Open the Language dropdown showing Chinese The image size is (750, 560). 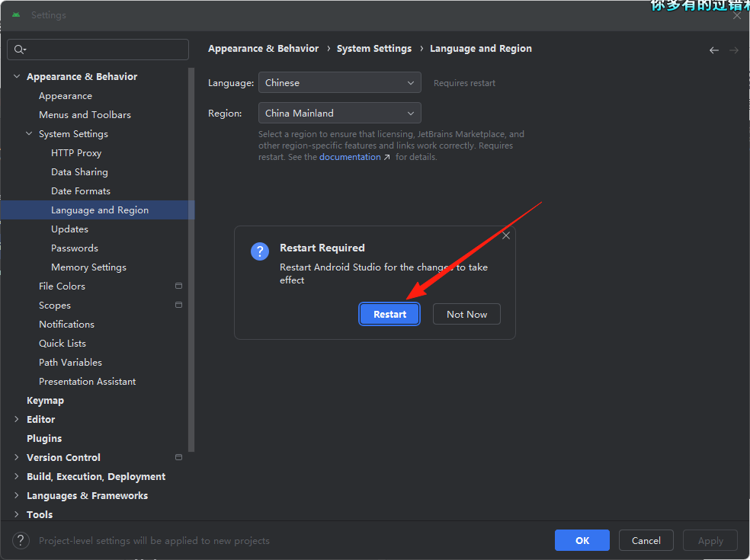[340, 83]
